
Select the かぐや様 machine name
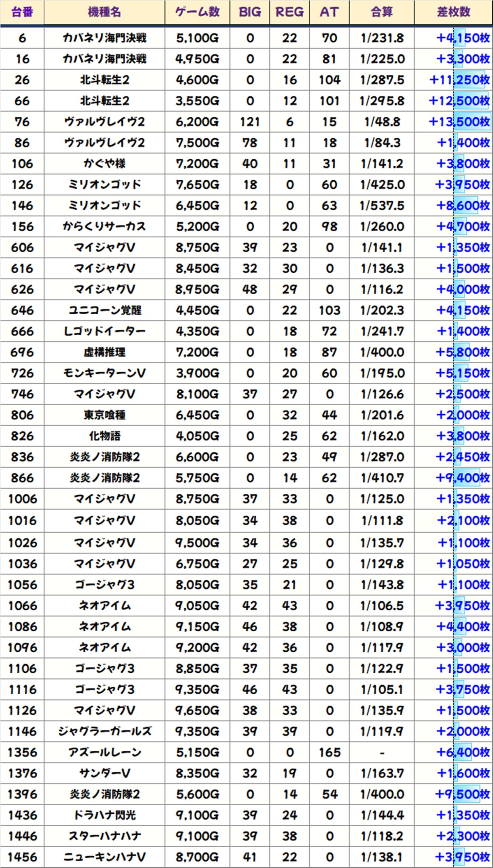[x=104, y=164]
